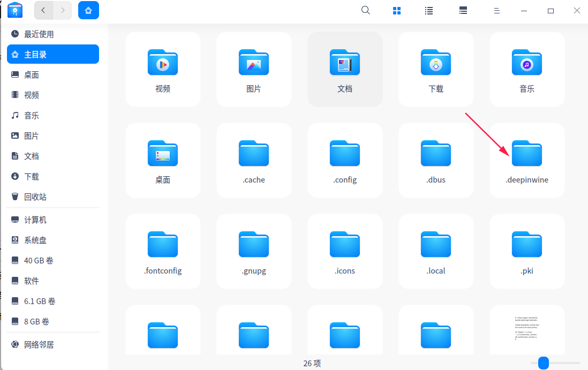Open 下载 in the sidebar
The width and height of the screenshot is (588, 370).
point(31,177)
